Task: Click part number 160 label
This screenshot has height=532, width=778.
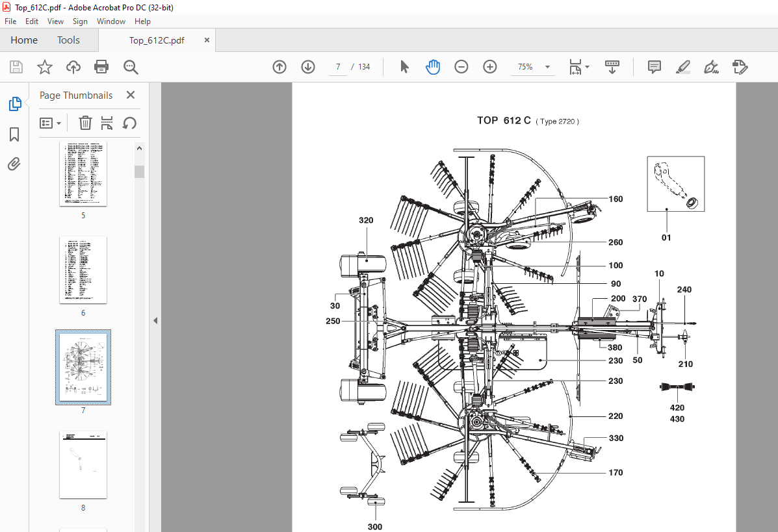Action: tap(616, 199)
